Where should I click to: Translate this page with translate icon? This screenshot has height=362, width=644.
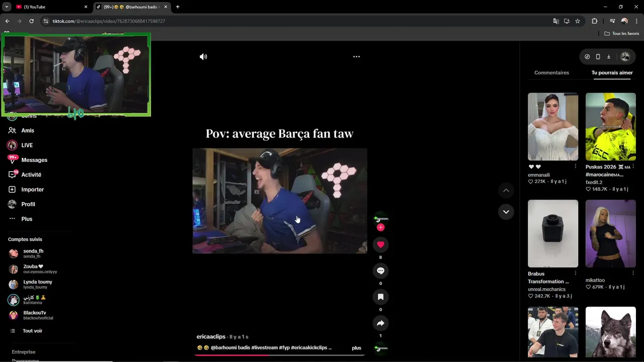(556, 21)
